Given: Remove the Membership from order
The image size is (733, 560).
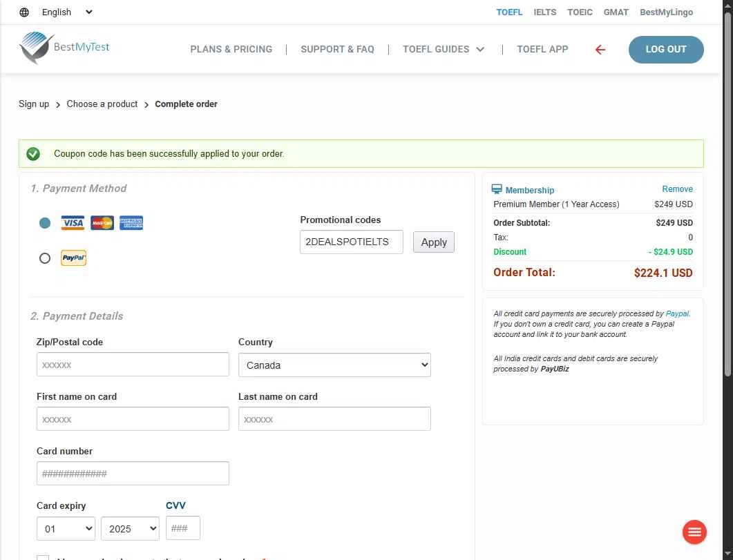Looking at the screenshot, I should click(677, 189).
